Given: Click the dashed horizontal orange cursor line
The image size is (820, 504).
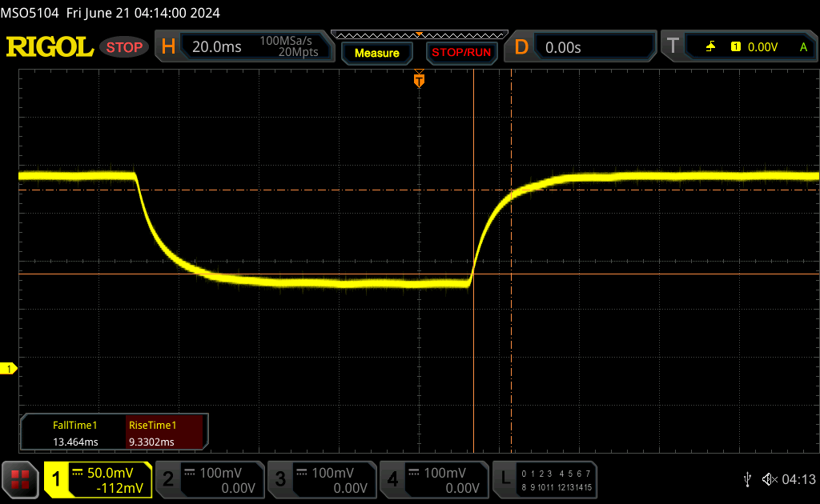Looking at the screenshot, I should point(418,190).
